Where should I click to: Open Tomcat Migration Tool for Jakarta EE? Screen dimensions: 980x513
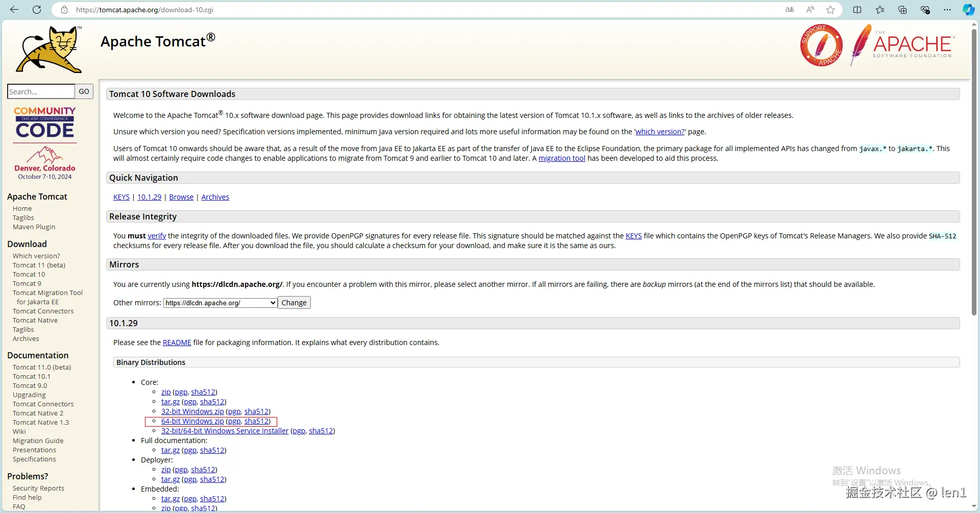pyautogui.click(x=47, y=298)
